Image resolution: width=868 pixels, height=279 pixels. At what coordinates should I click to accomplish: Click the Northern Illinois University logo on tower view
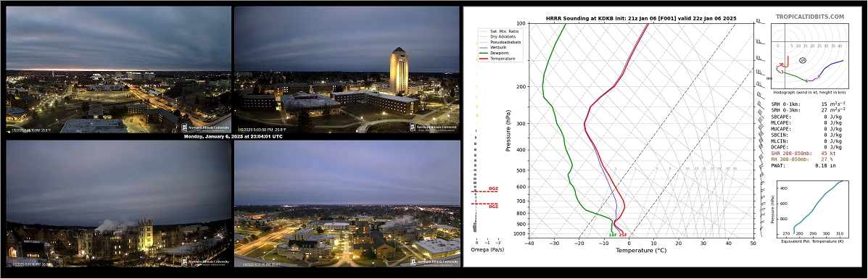(x=433, y=127)
